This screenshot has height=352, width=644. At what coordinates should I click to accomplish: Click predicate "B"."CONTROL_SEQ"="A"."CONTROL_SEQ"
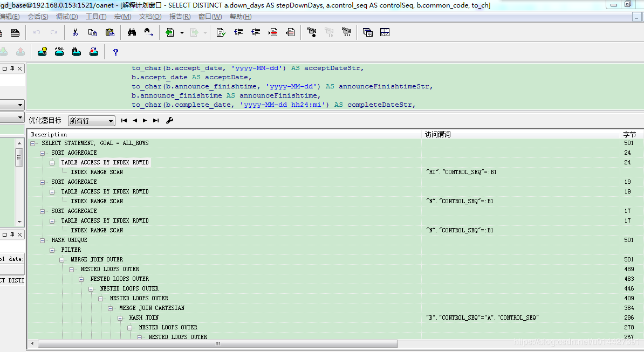coord(483,318)
